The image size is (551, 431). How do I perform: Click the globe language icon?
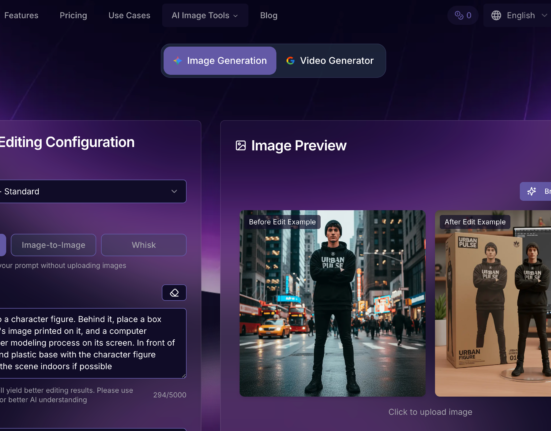coord(496,15)
